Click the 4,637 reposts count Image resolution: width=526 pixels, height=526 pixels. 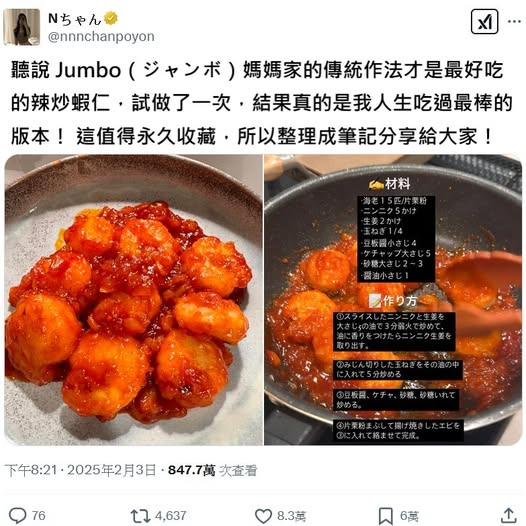(170, 516)
